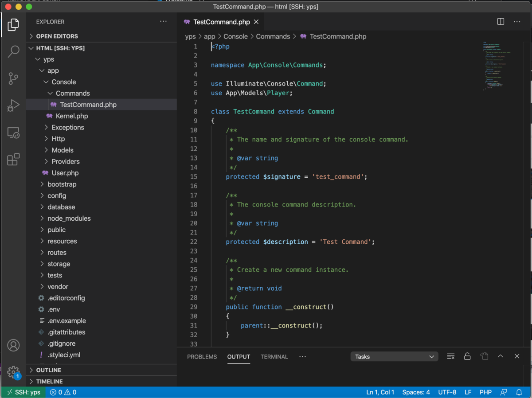
Task: Show more panel tabs ellipsis
Action: pyautogui.click(x=302, y=356)
